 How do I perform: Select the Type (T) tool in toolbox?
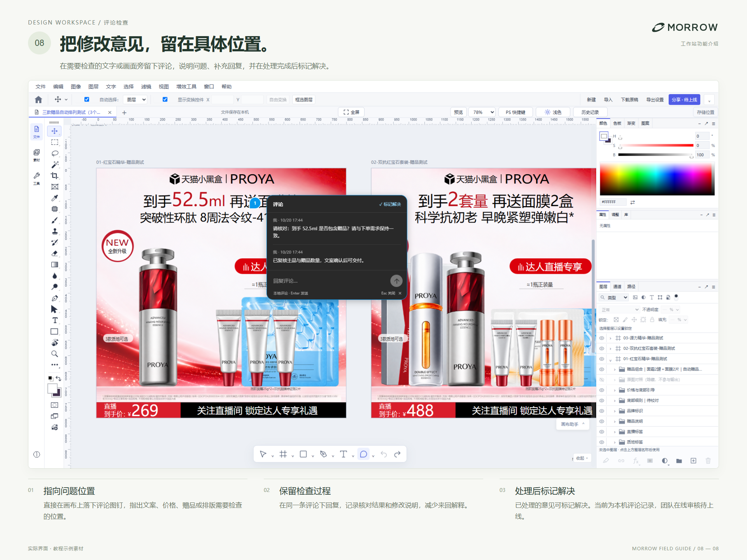pos(54,320)
